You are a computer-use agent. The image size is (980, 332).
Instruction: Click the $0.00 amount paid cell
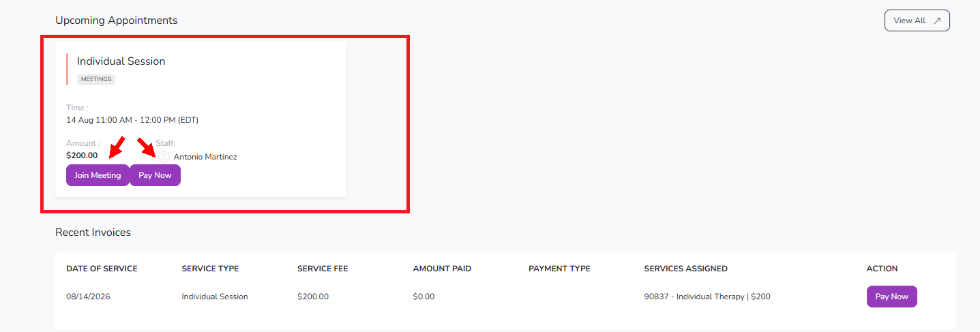(x=424, y=297)
